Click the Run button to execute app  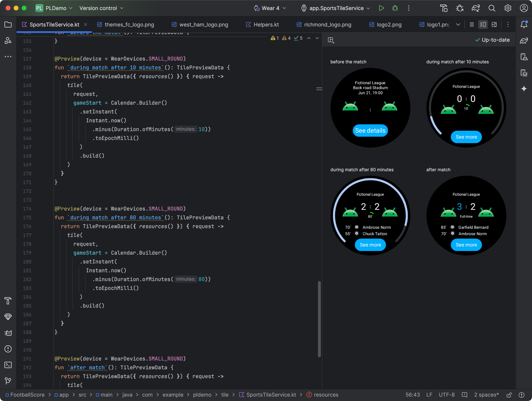coord(381,8)
